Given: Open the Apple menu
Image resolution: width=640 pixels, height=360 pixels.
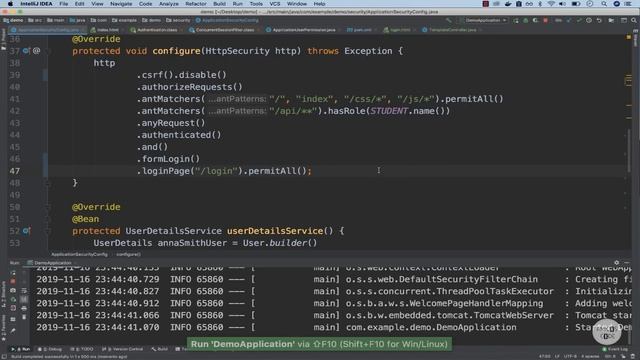Looking at the screenshot, I should pyautogui.click(x=10, y=4).
